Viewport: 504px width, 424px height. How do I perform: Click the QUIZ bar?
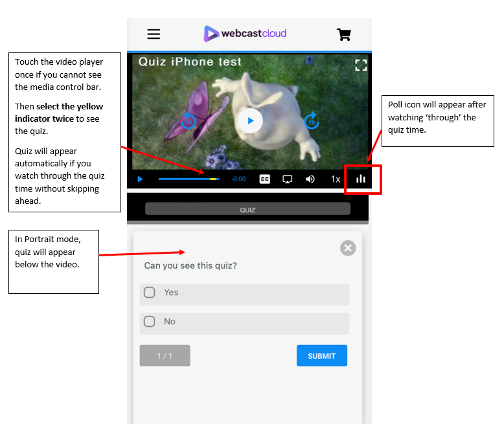247,209
